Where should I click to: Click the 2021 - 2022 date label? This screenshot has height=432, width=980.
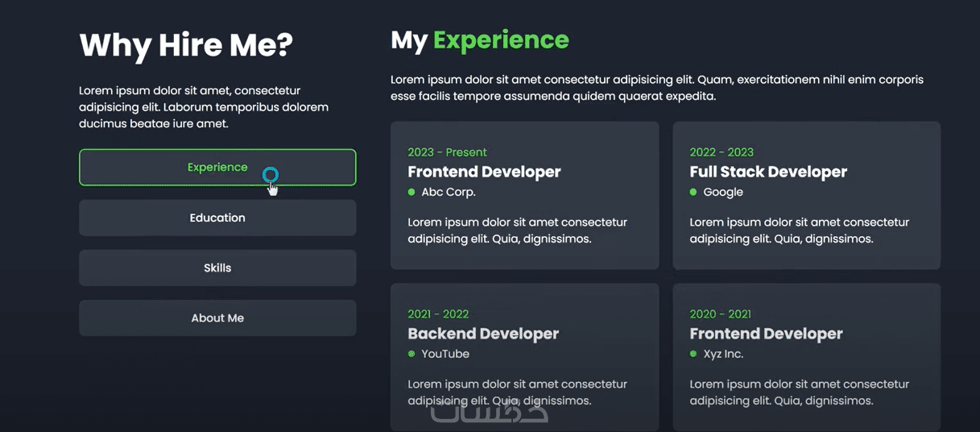(x=438, y=314)
